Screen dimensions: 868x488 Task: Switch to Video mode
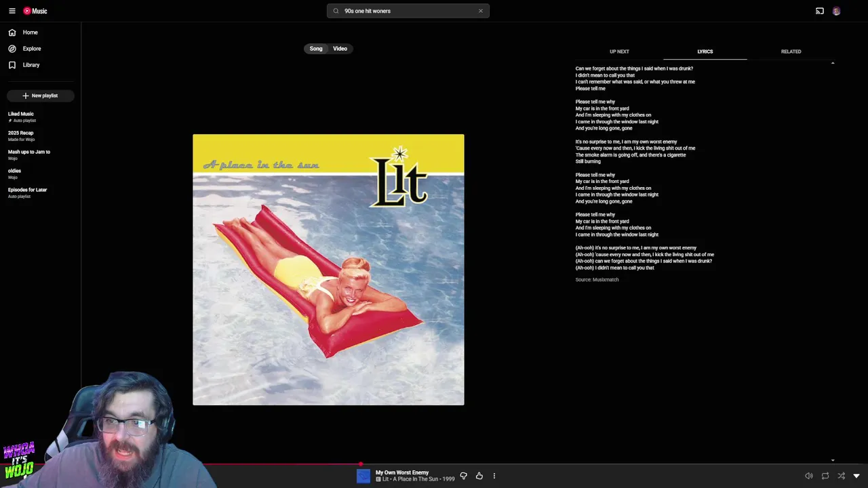(340, 49)
